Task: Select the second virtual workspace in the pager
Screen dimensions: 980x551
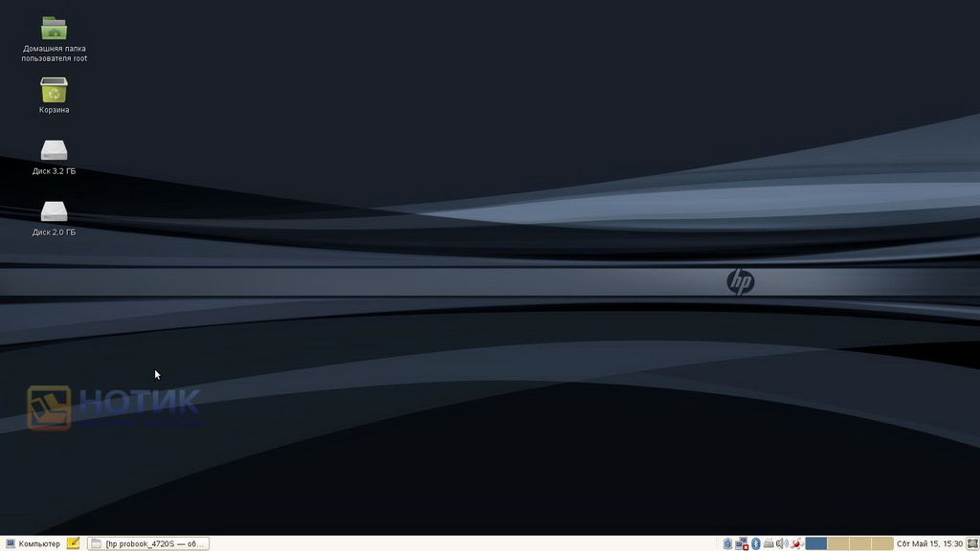Action: click(838, 542)
